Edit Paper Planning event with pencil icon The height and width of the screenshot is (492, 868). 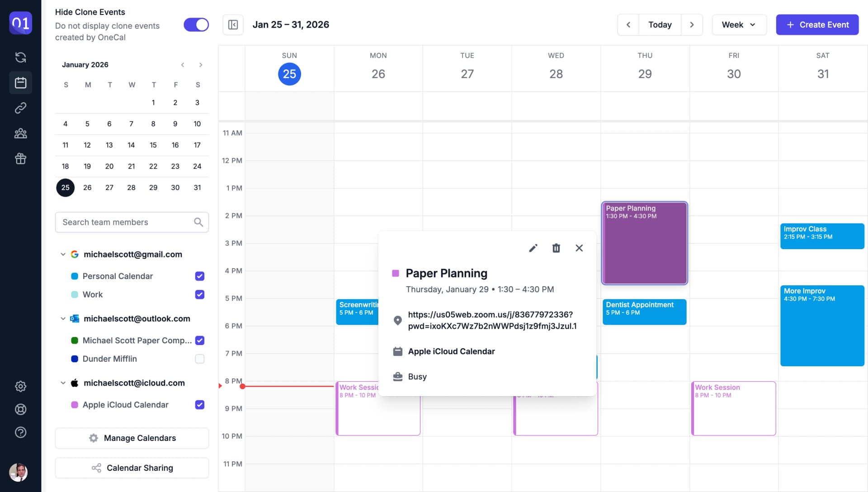[x=533, y=248]
